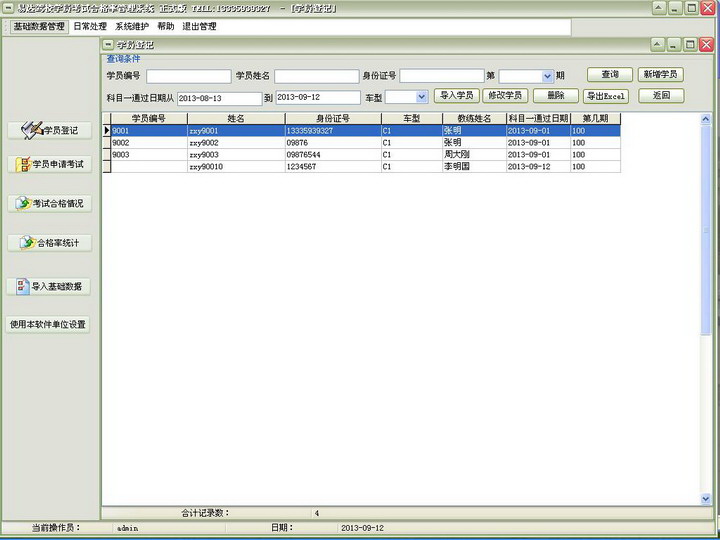
Task: Click the main window system menu icon
Action: [x=9, y=8]
